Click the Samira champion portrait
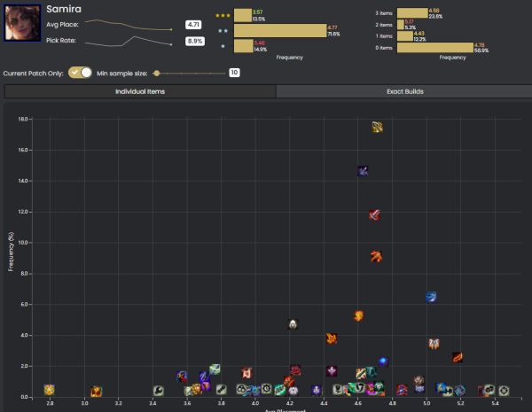This screenshot has height=412, width=532. click(21, 25)
